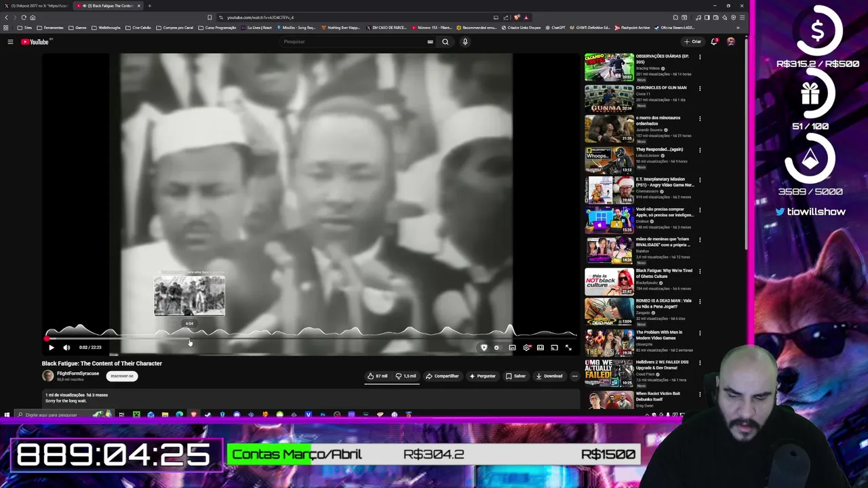Image resolution: width=868 pixels, height=488 pixels.
Task: Open more actions menu under video
Action: point(574,376)
